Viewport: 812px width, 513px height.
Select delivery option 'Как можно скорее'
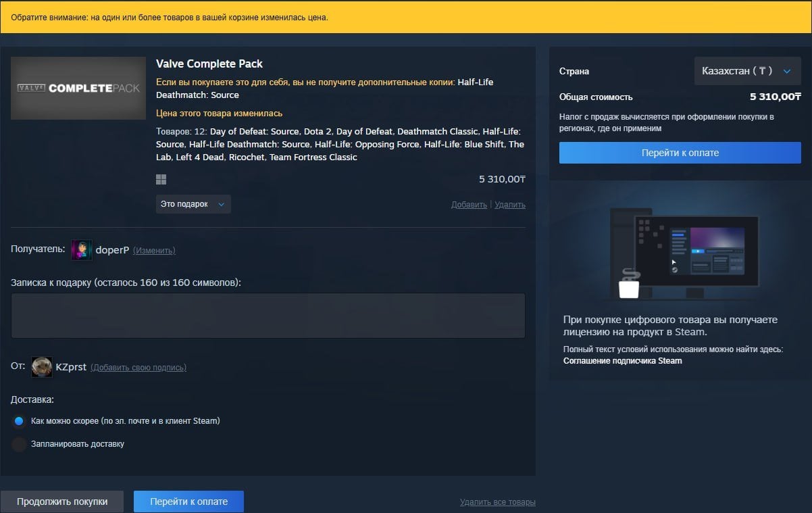[x=19, y=420]
